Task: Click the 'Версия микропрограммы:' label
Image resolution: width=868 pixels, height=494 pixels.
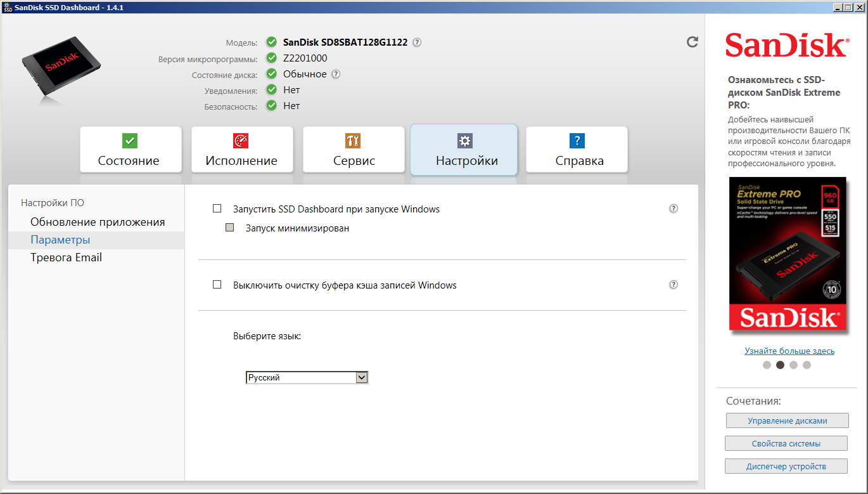Action: tap(208, 59)
